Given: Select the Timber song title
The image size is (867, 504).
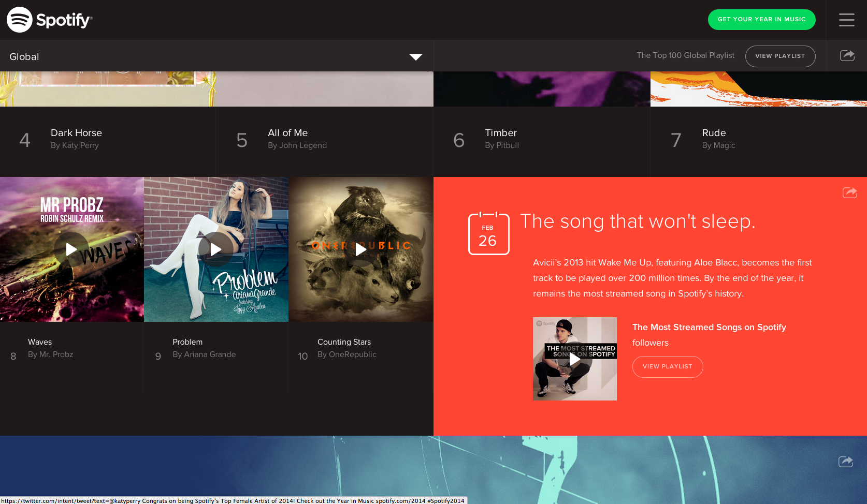Looking at the screenshot, I should [501, 133].
